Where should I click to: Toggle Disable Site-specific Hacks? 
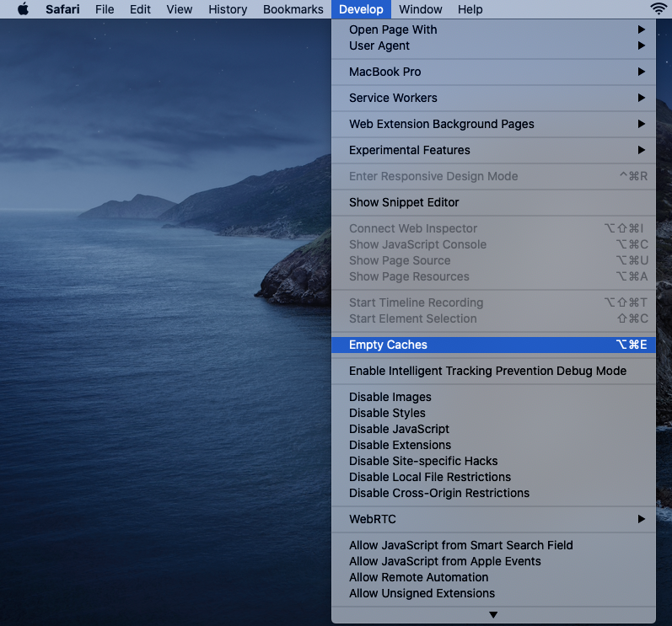(x=493, y=461)
